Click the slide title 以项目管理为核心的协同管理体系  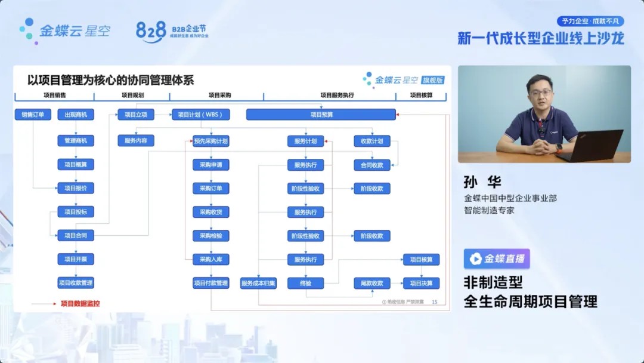pyautogui.click(x=110, y=80)
